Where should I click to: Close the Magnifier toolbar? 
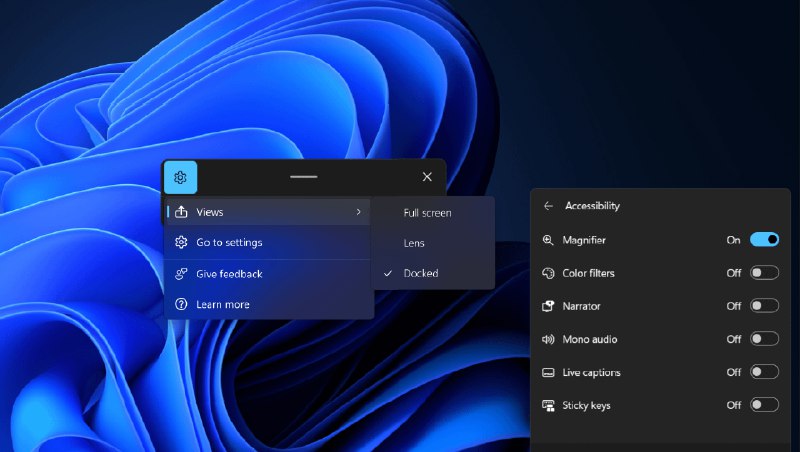tap(427, 177)
